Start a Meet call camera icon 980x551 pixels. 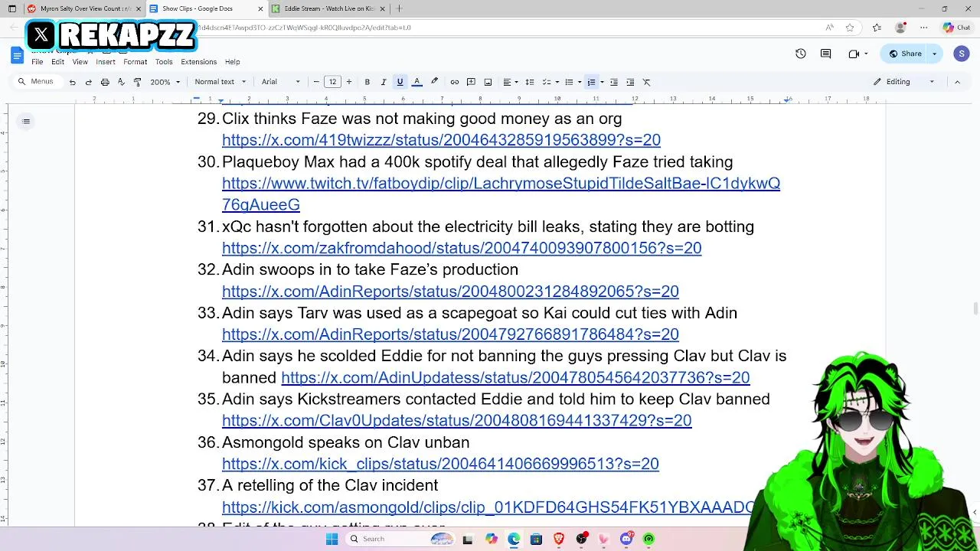pyautogui.click(x=854, y=54)
